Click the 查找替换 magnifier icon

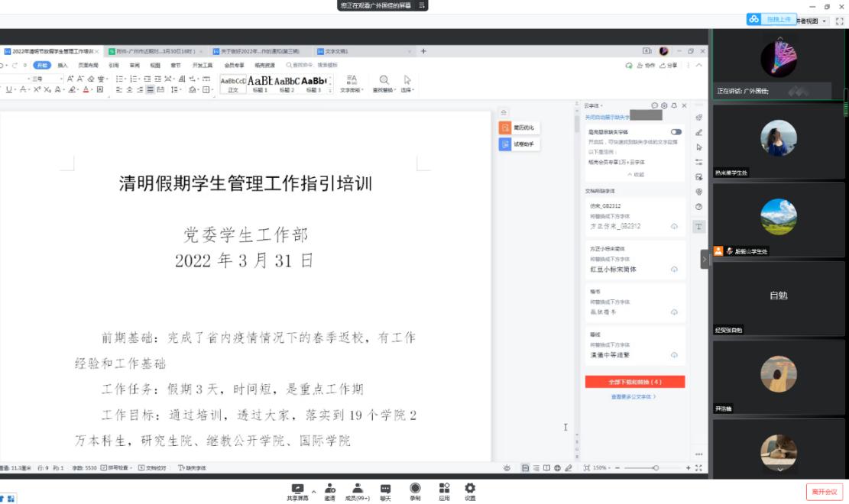(384, 80)
